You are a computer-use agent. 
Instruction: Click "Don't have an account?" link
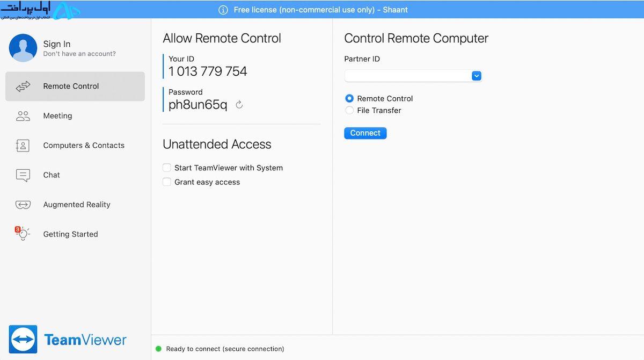click(79, 54)
